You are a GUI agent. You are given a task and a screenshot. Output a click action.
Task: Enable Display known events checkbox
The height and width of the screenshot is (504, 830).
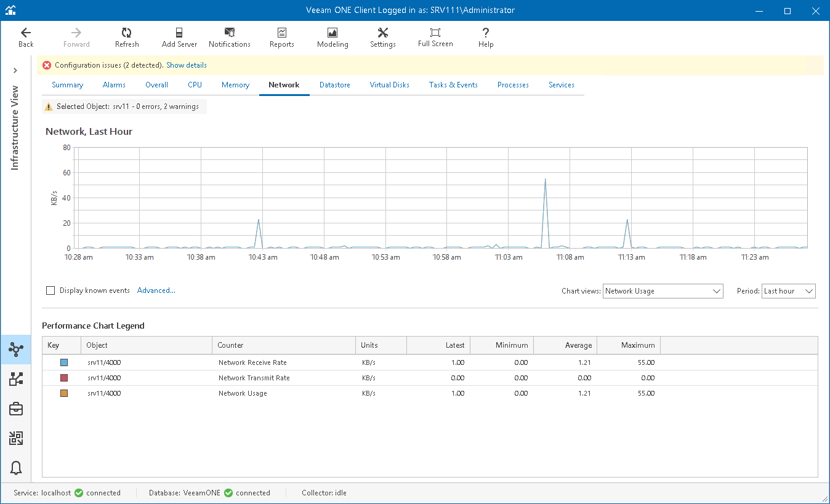pos(50,290)
